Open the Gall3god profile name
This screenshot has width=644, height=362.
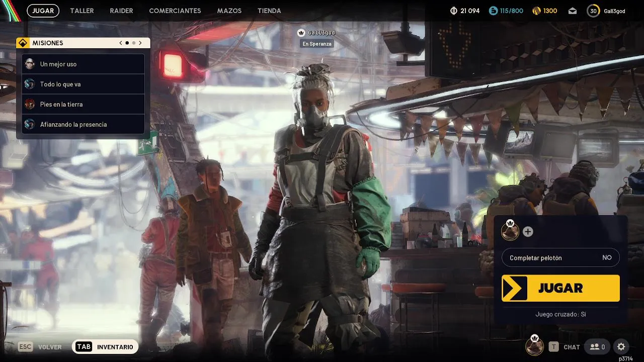[614, 11]
